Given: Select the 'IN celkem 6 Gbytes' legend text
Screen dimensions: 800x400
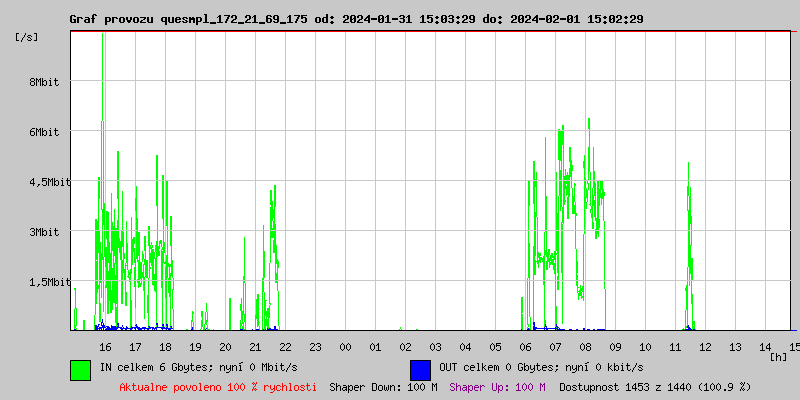Looking at the screenshot, I should (187, 368).
